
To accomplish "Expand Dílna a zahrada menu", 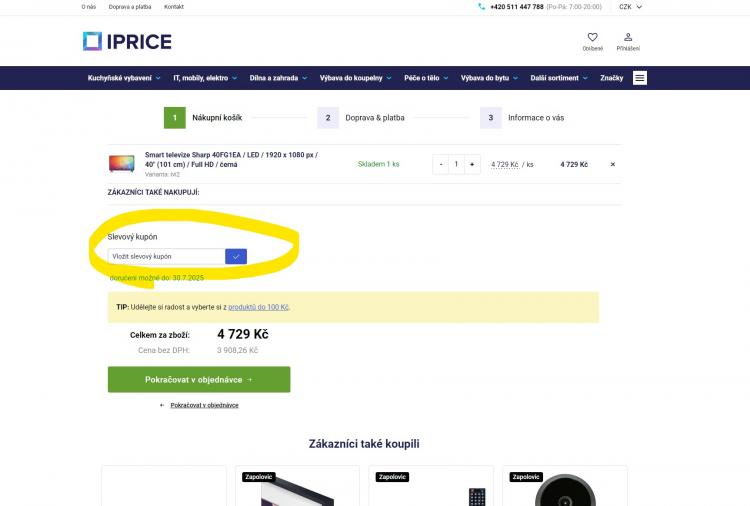I will coord(278,78).
